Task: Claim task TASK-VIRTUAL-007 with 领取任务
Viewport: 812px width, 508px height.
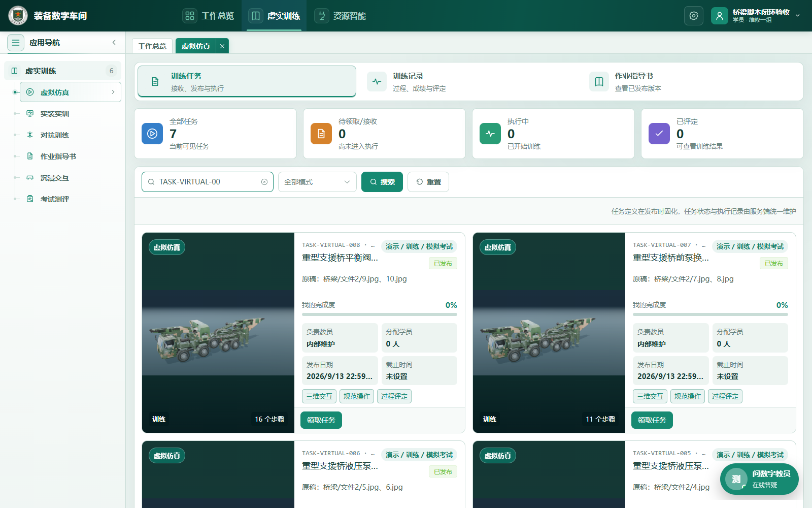Action: (x=652, y=420)
